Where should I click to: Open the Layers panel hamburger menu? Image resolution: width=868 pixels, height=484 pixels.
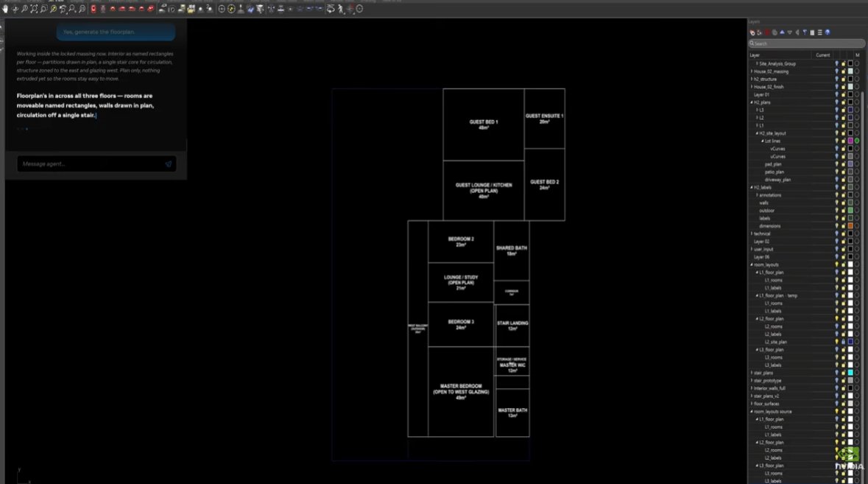click(820, 32)
